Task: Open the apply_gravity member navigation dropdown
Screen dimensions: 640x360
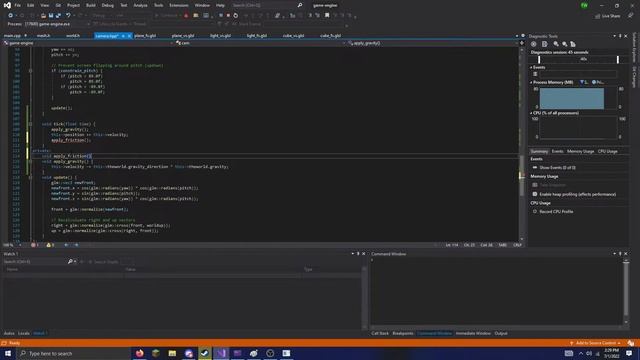Action: click(x=433, y=43)
